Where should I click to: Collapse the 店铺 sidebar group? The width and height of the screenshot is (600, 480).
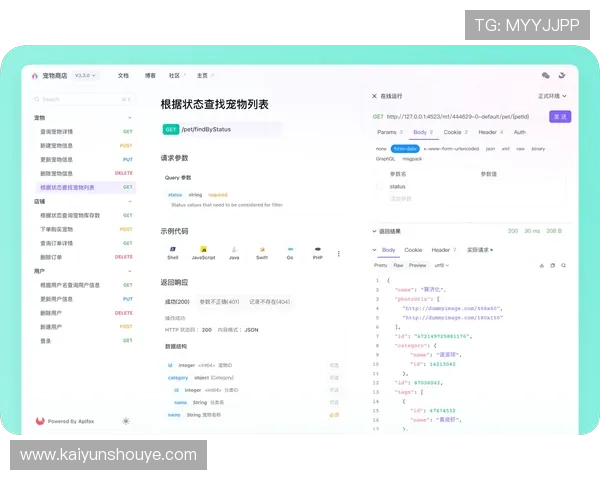pos(130,201)
